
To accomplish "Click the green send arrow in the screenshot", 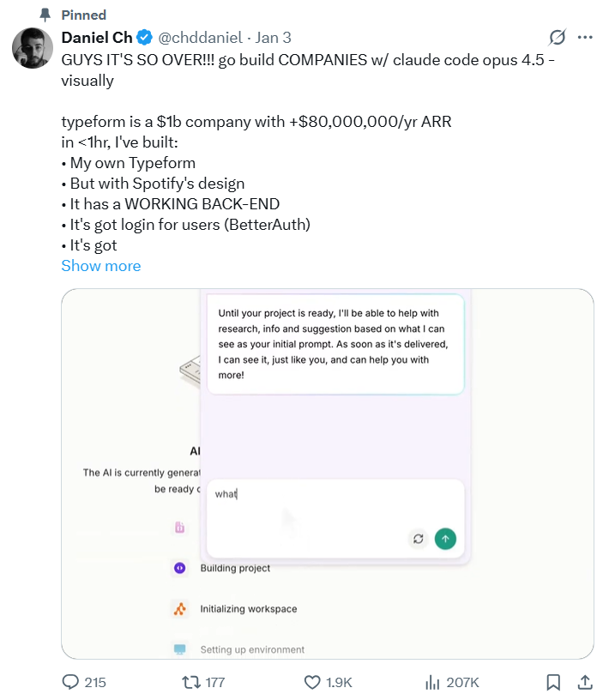I will (445, 539).
